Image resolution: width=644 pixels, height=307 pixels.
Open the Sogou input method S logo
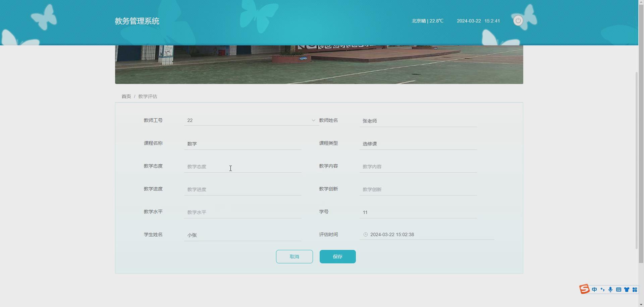pos(584,289)
